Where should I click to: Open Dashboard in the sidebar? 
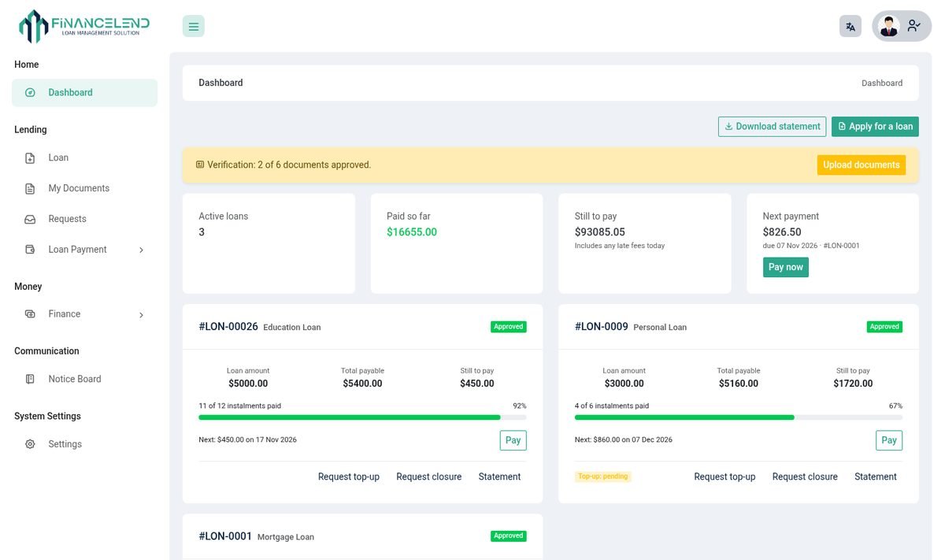click(x=84, y=92)
